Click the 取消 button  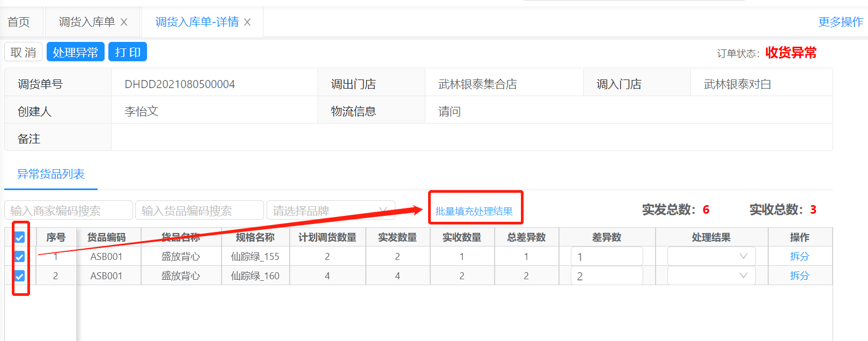(24, 52)
